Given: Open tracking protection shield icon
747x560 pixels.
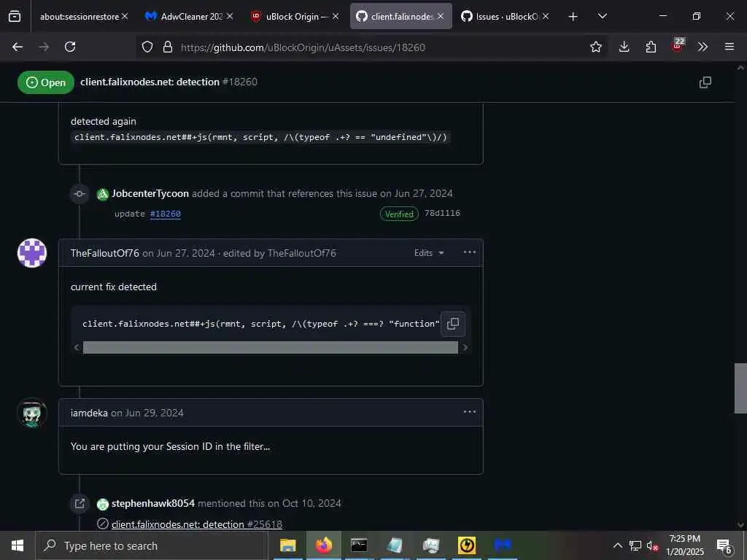Looking at the screenshot, I should point(147,47).
